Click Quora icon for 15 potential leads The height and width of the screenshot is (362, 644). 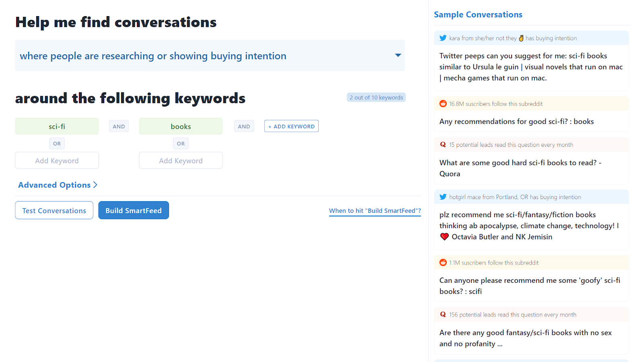pyautogui.click(x=443, y=145)
